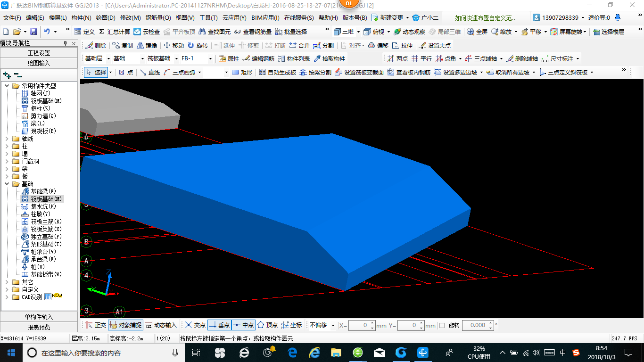Run 汇总计算 summary calculation
This screenshot has width=644, height=362.
[x=115, y=32]
